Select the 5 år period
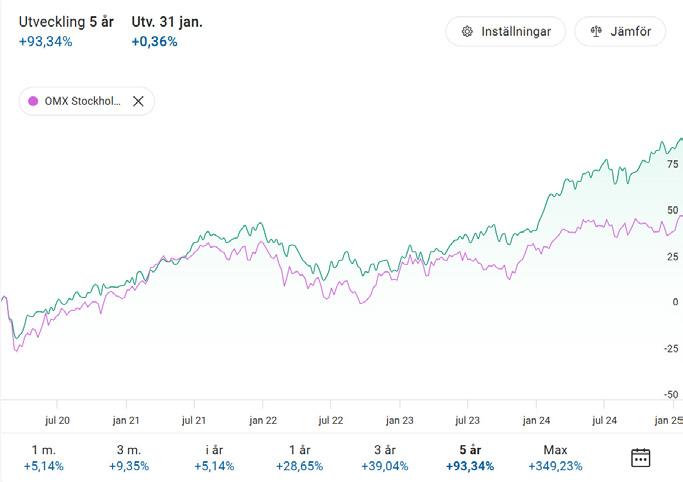 tap(470, 458)
